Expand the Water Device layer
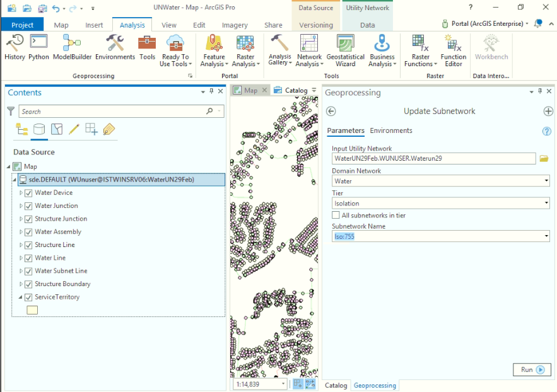Viewport: 557px width, 392px height. [21, 193]
